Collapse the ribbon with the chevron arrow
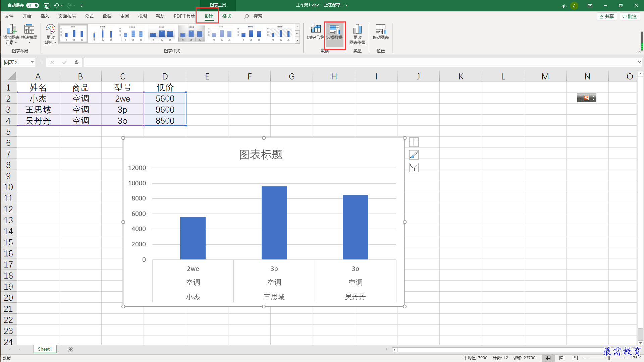 tap(639, 52)
